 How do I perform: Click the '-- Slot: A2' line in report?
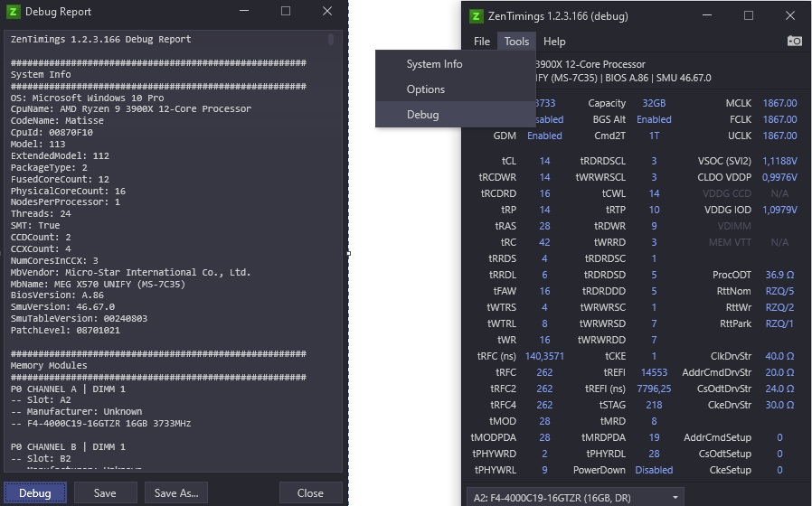click(x=41, y=400)
